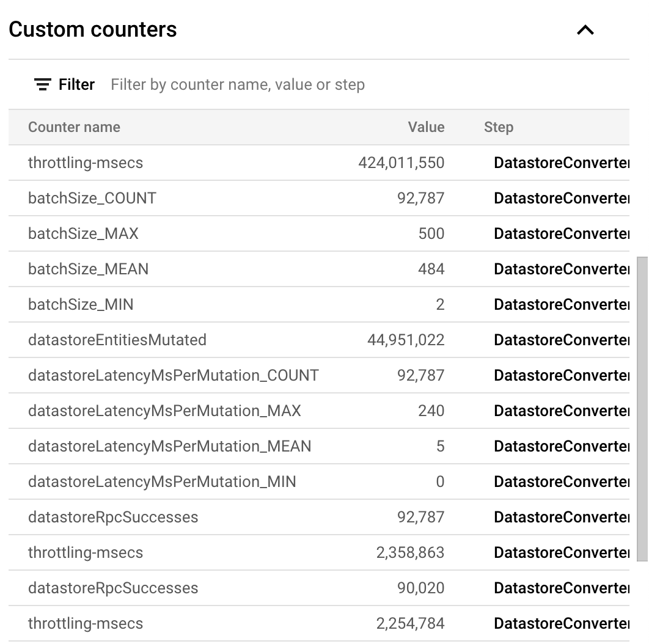Open step link for datastoreLatencyMsPerMutation_MEAN
649x644 pixels.
point(561,446)
